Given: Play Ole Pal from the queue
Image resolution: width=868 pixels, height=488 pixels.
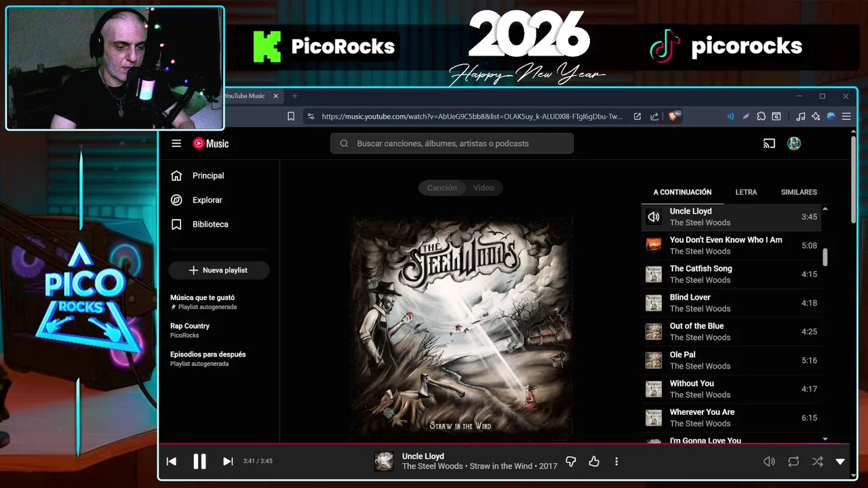Looking at the screenshot, I should [x=731, y=360].
